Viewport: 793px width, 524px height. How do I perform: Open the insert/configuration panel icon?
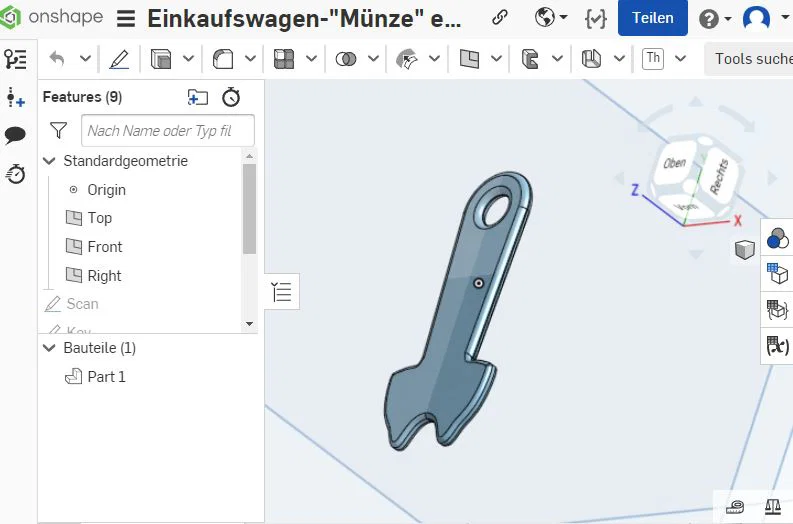click(15, 97)
